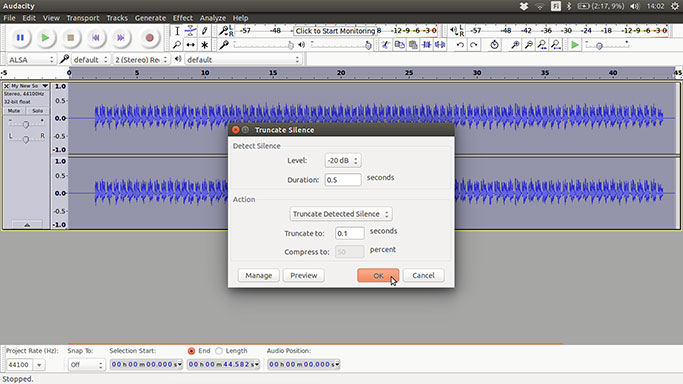Click the Duration input field
Screen dimensions: 683x384
(x=343, y=179)
